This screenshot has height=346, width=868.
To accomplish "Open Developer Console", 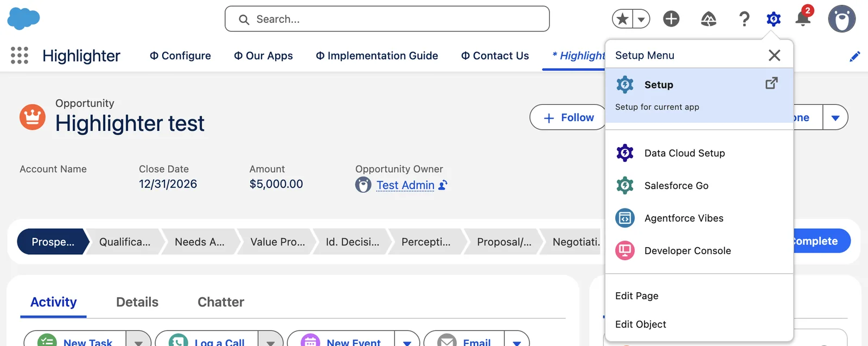I will [x=699, y=251].
